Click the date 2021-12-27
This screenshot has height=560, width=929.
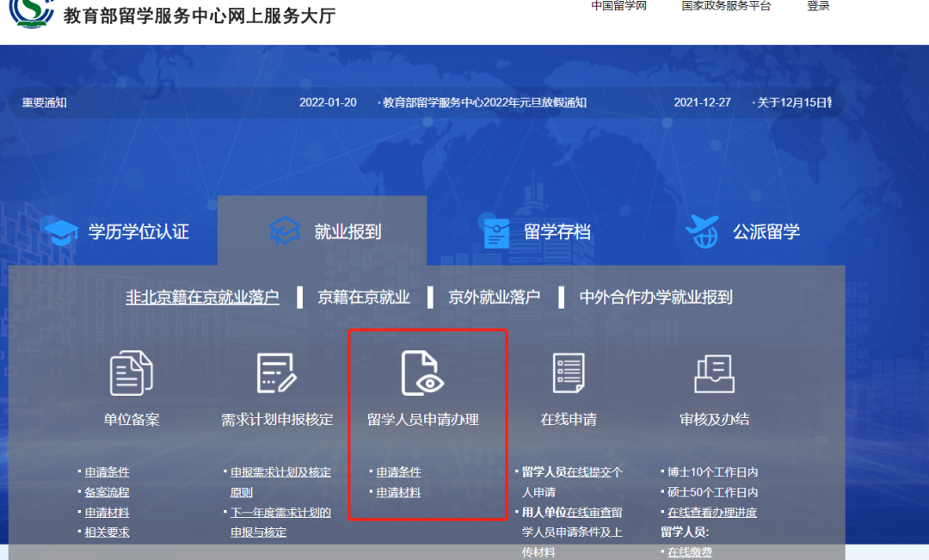pyautogui.click(x=702, y=102)
